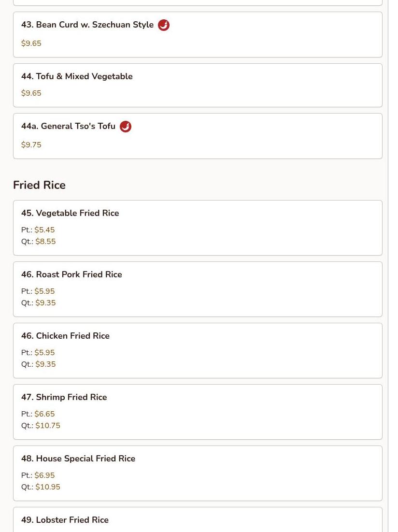Viewport: 398px width, 532px height.
Task: Click the $9.75 price of General Tso's Tofu
Action: 31,145
